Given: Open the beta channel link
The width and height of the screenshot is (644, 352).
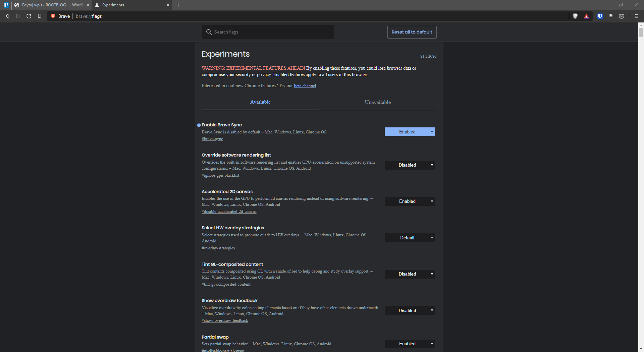Looking at the screenshot, I should 305,86.
